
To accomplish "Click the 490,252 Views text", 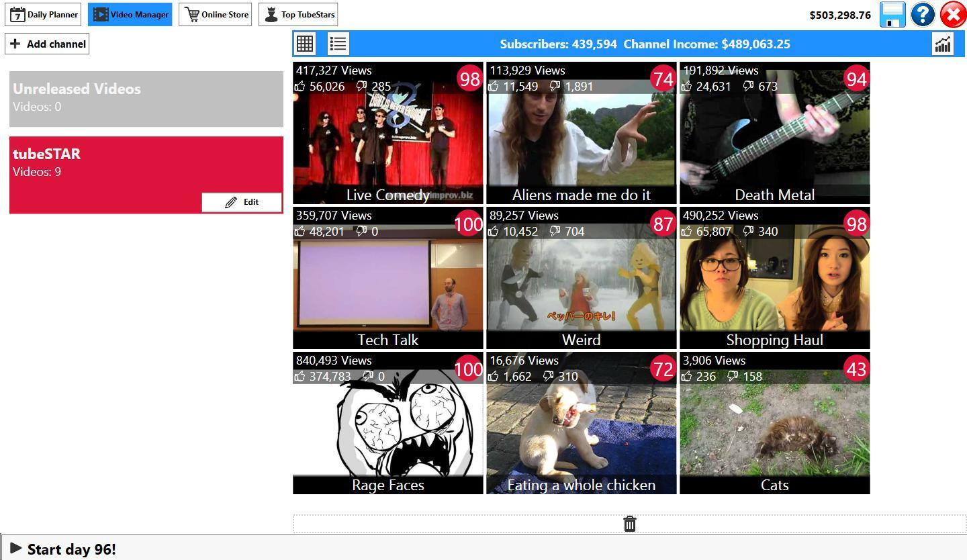I will click(721, 216).
